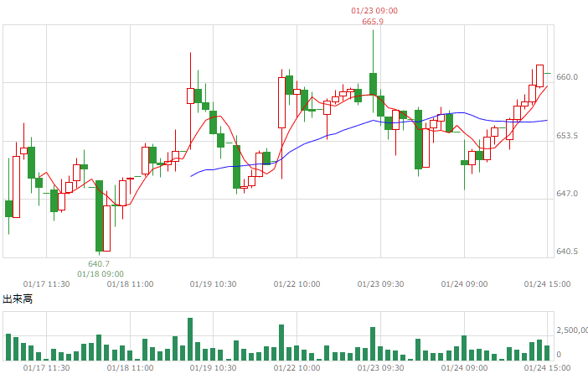Click 01/24 15:00 below the volume bars
The height and width of the screenshot is (379, 588).
547,368
